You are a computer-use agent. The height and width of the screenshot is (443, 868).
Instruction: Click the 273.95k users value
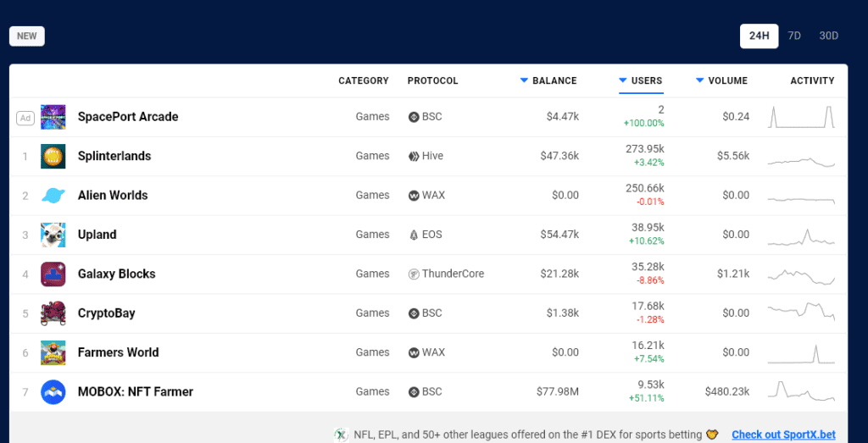[x=645, y=149]
